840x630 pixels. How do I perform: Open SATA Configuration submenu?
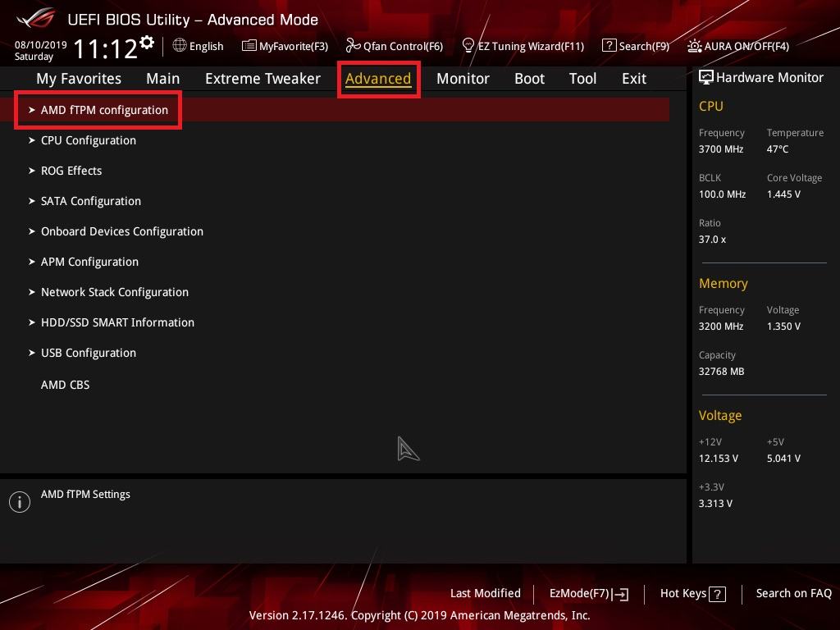91,201
